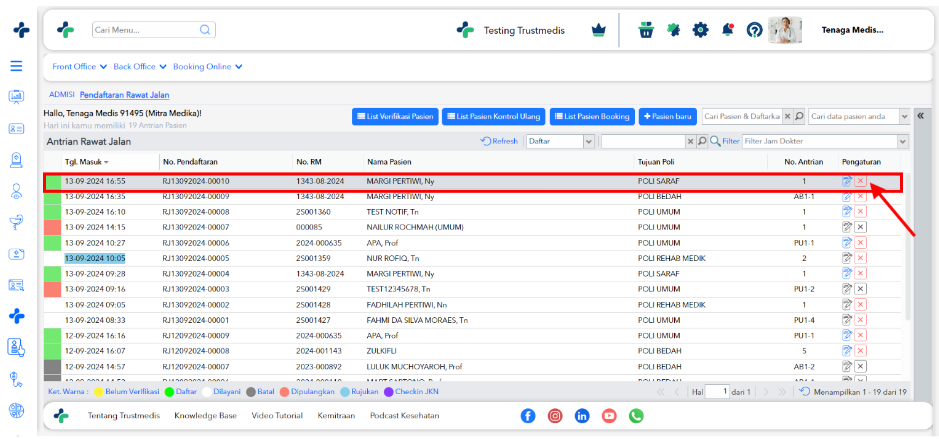The width and height of the screenshot is (939, 439).
Task: Open the Daftar status dropdown
Action: tap(559, 141)
